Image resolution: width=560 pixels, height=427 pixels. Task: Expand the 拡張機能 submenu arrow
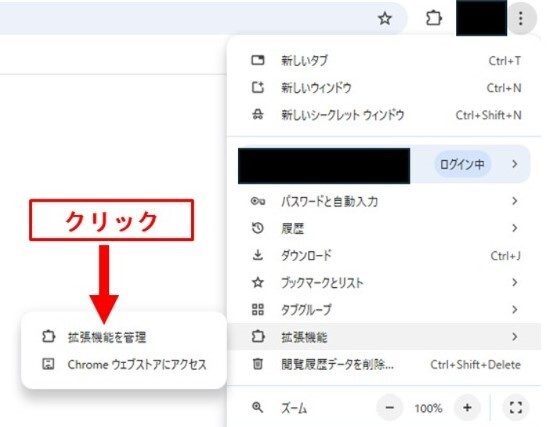[515, 336]
